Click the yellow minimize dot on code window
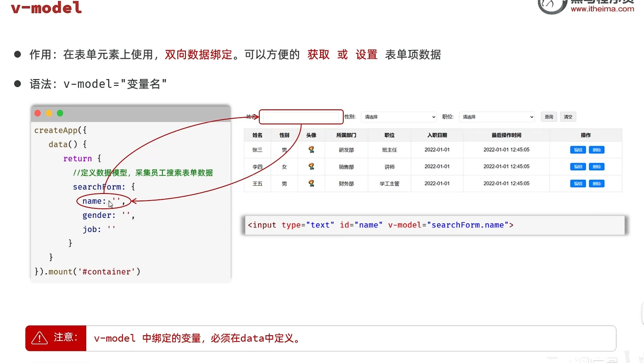This screenshot has width=644, height=363. [x=49, y=113]
